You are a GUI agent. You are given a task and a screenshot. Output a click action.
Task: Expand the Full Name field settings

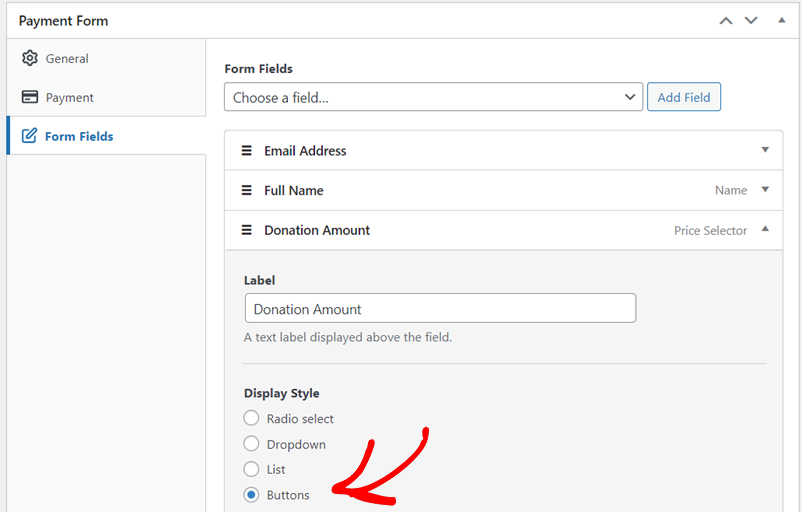pos(765,190)
